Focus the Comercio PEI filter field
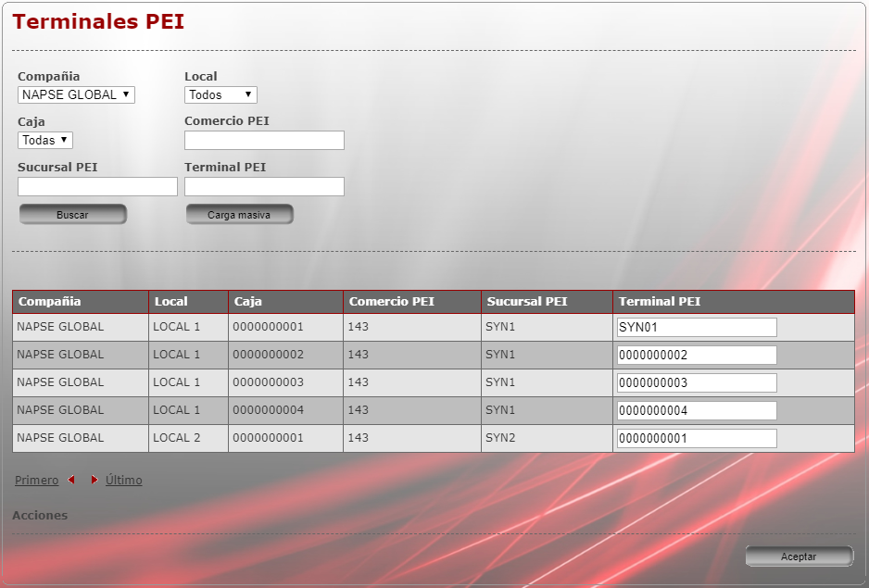Image resolution: width=869 pixels, height=588 pixels. (264, 140)
